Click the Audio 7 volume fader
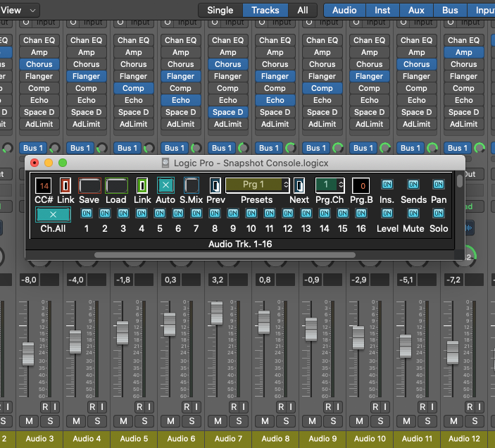The image size is (495, 448). (217, 313)
